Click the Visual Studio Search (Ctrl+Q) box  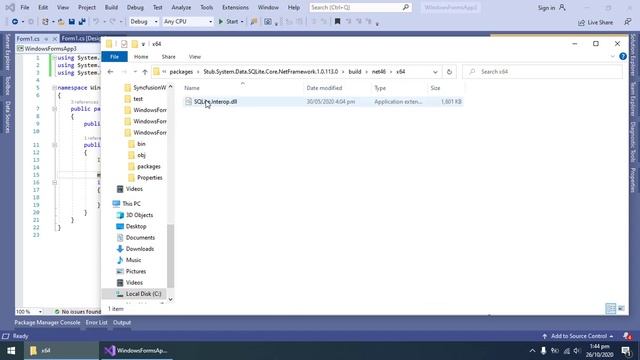360,7
